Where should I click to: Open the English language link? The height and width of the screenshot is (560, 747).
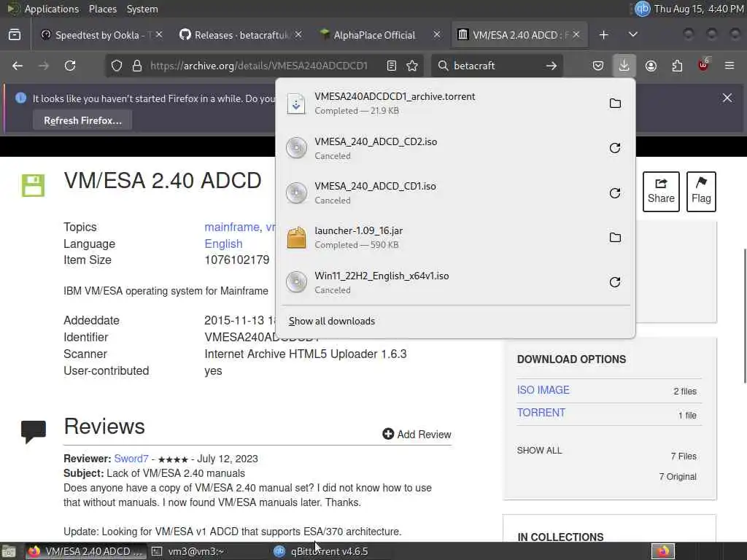click(223, 244)
